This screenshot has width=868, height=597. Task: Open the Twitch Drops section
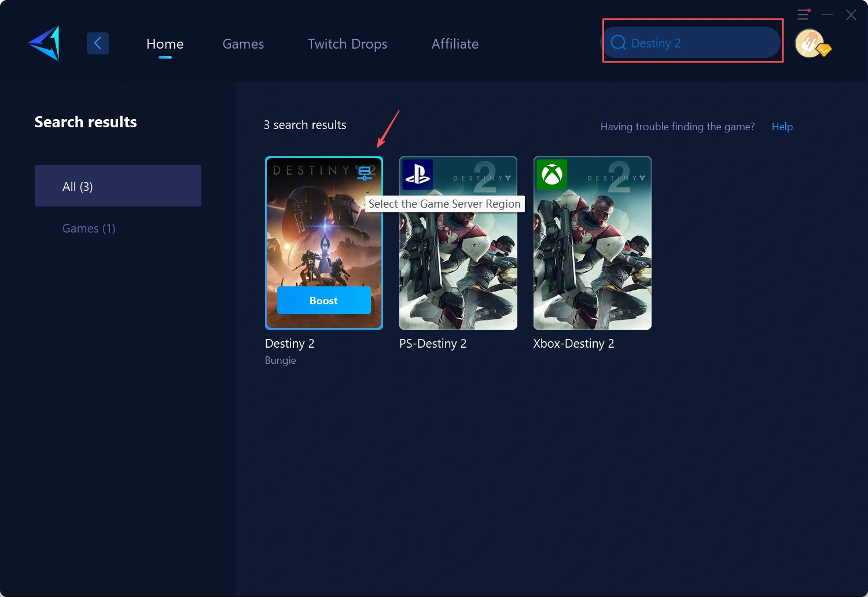click(x=347, y=43)
